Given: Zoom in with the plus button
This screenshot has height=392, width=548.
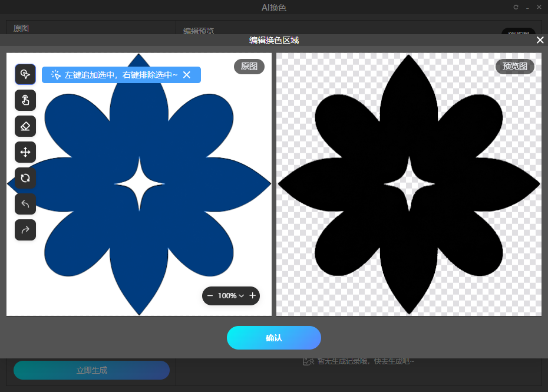Looking at the screenshot, I should pos(252,295).
